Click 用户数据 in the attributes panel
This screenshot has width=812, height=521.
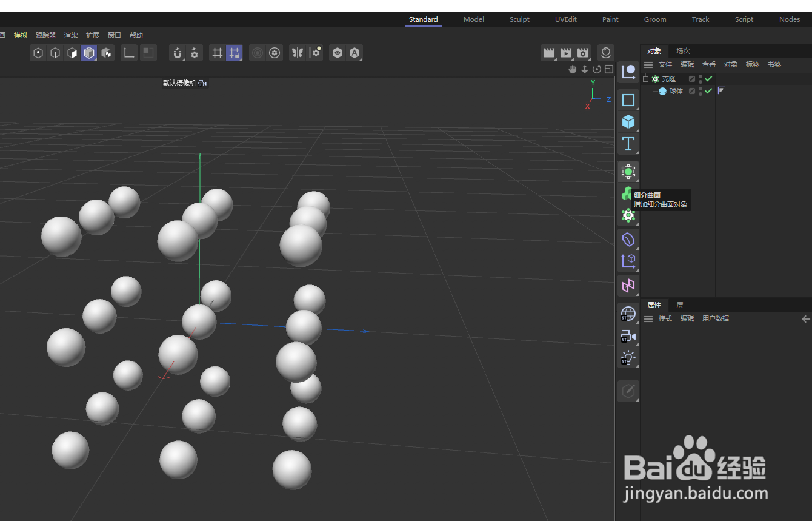[716, 318]
